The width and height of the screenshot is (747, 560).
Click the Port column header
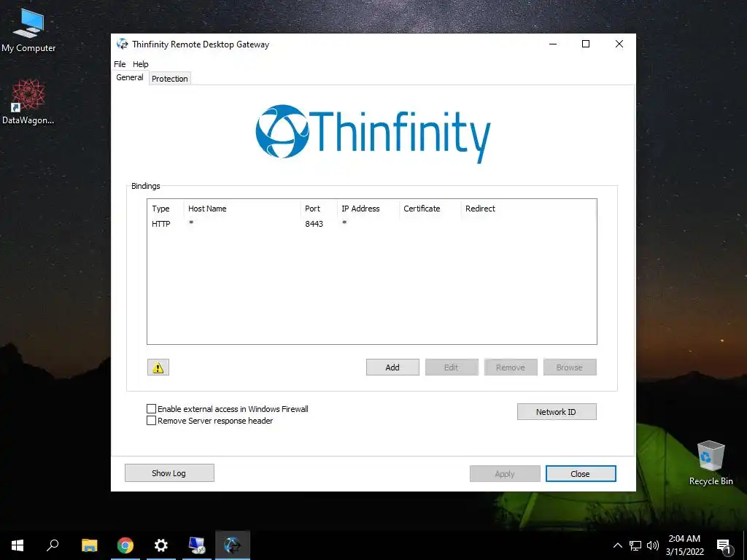click(319, 209)
